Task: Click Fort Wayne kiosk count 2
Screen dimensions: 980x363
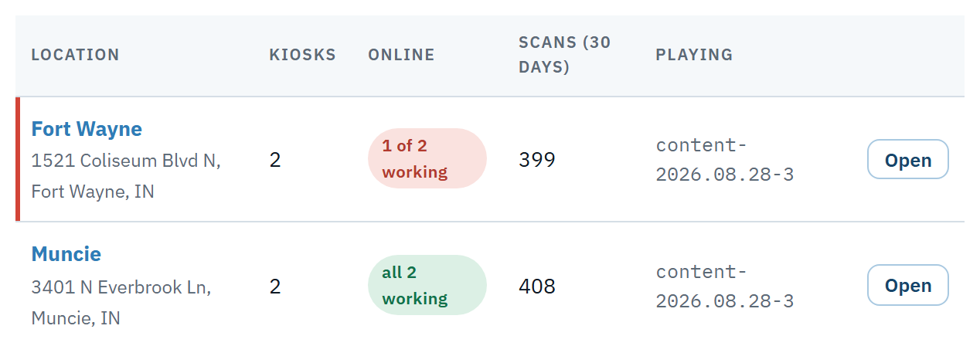Action: [275, 160]
